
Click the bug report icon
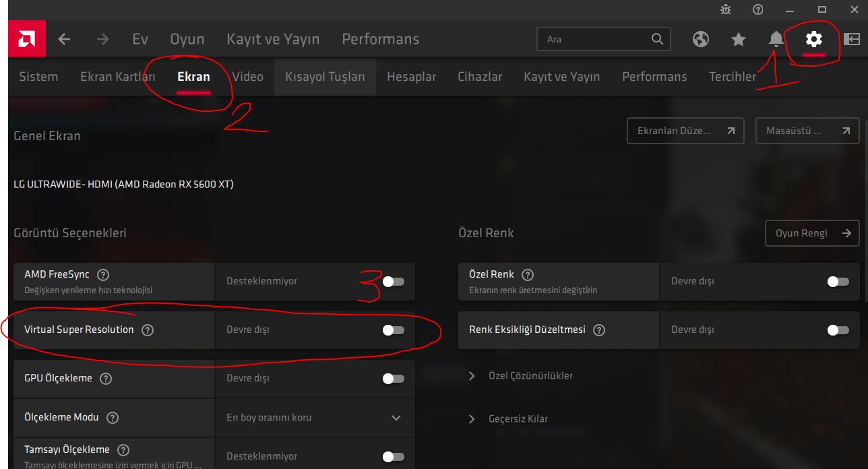(x=725, y=9)
